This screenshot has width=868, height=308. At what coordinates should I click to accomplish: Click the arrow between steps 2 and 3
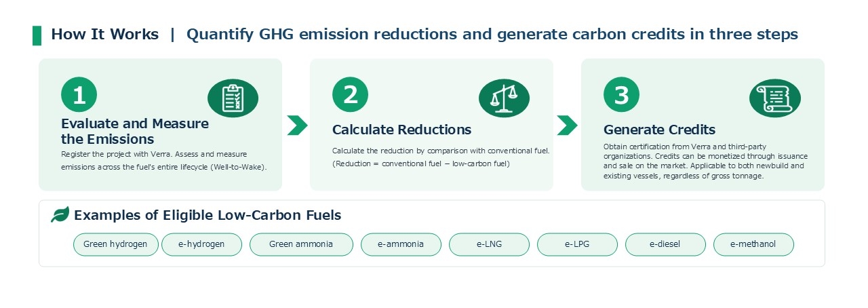[x=567, y=125]
